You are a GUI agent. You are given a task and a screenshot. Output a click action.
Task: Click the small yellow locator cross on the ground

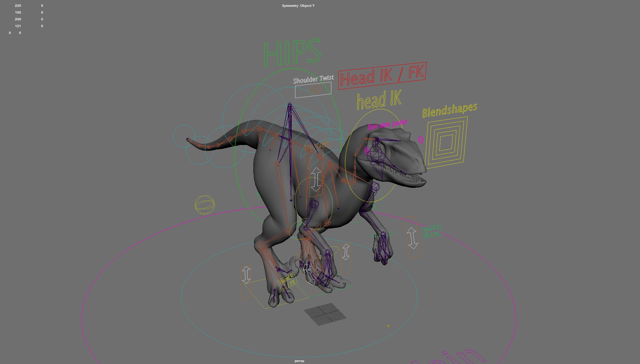[388, 326]
